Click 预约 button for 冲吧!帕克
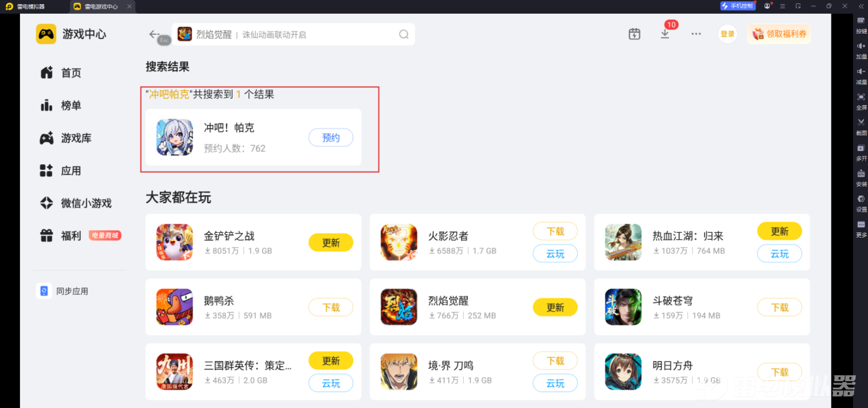The height and width of the screenshot is (408, 868). pos(331,137)
